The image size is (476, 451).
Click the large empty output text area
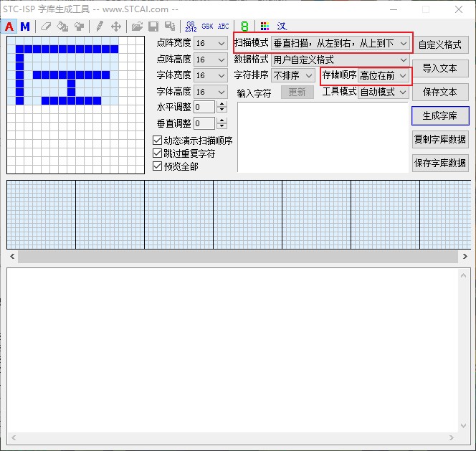click(x=232, y=351)
